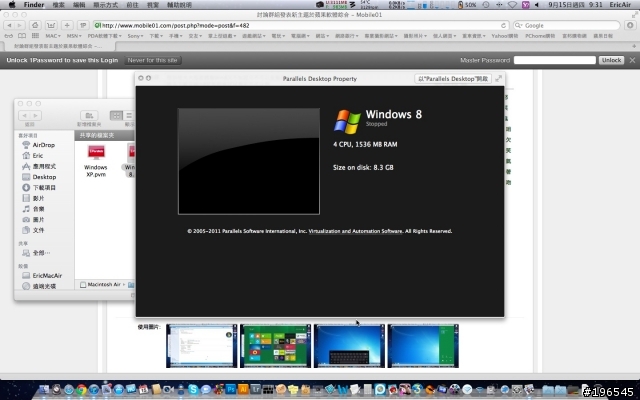Open Google Chrome from the Dock
640x400 pixels.
click(x=81, y=389)
